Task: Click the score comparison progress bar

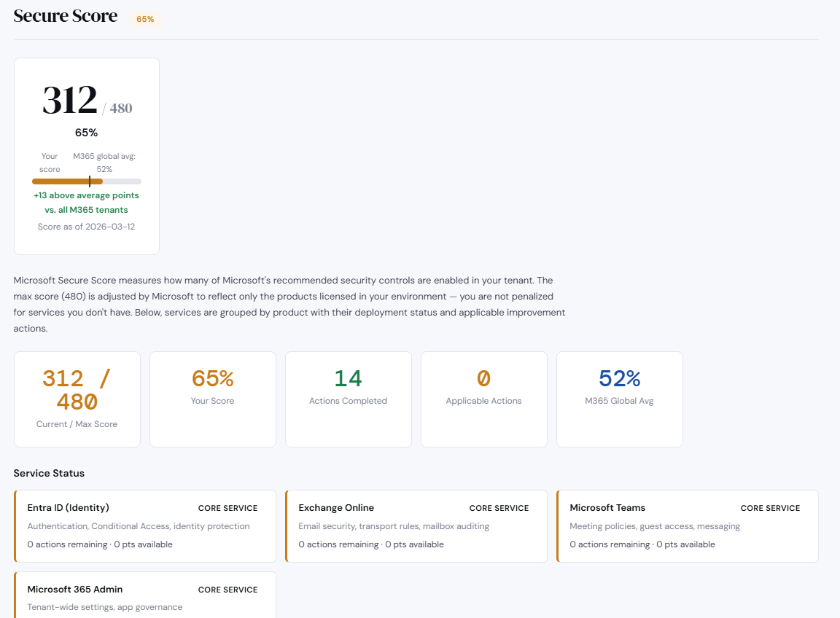Action: pos(86,181)
